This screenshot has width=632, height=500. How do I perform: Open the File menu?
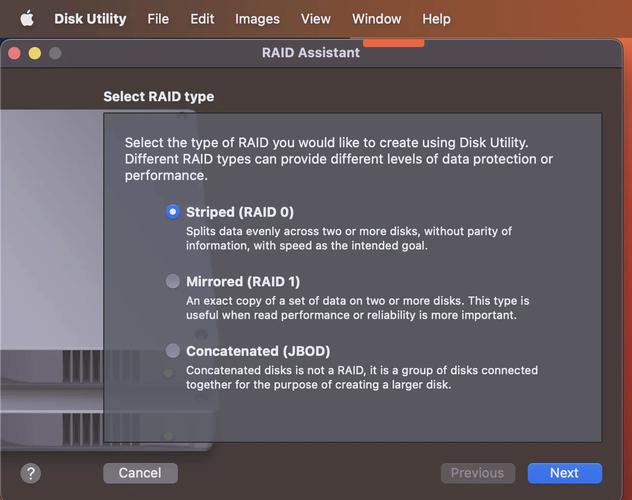click(x=158, y=19)
